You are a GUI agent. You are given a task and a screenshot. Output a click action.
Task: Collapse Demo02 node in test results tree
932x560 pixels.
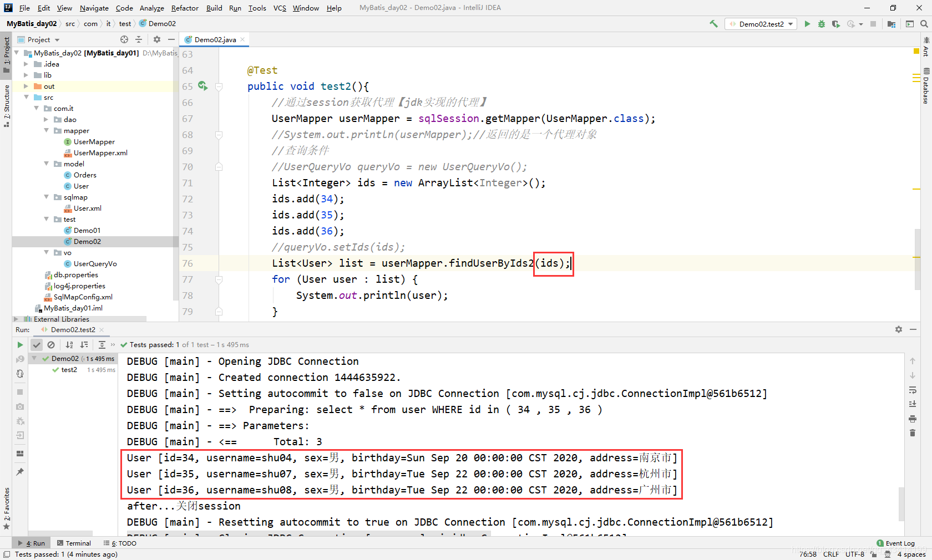pos(34,359)
